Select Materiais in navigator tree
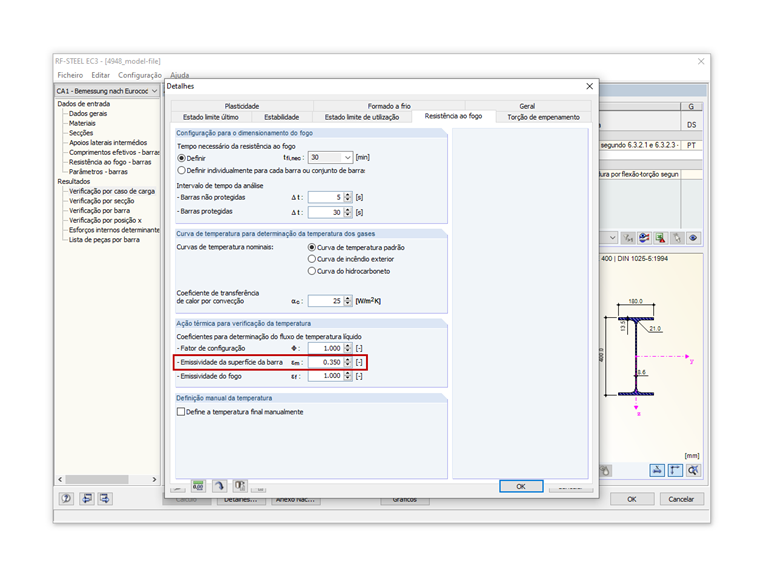760x570 pixels. click(x=82, y=123)
